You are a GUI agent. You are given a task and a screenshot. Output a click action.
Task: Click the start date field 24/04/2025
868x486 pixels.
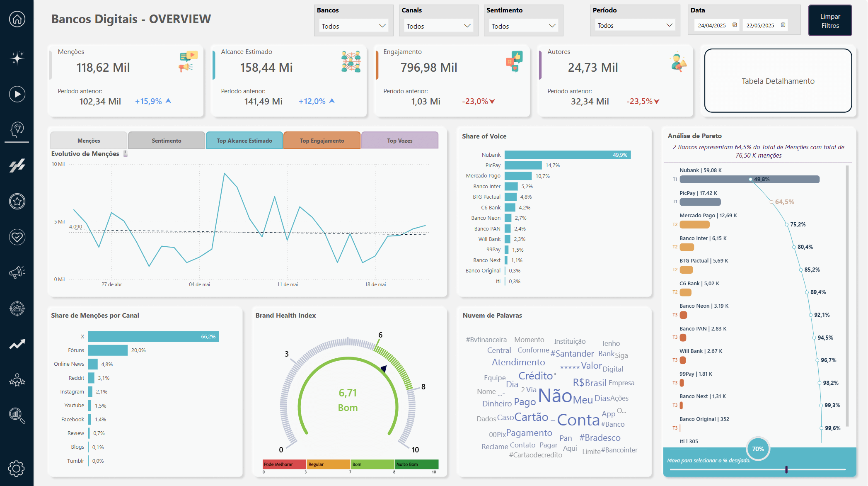point(717,25)
